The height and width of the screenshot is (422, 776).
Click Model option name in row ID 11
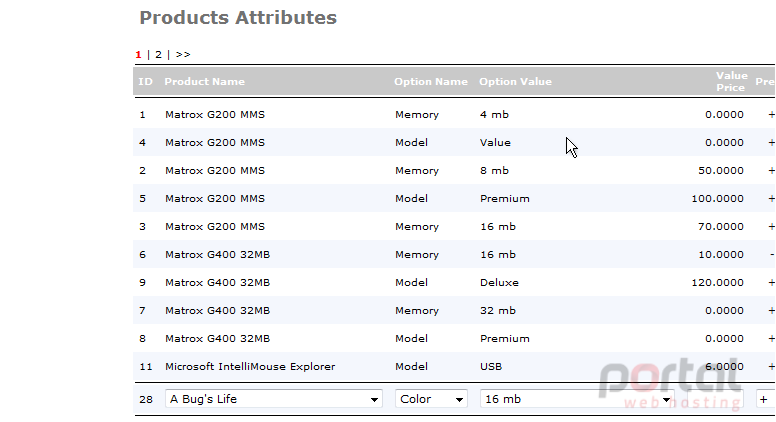click(x=411, y=367)
